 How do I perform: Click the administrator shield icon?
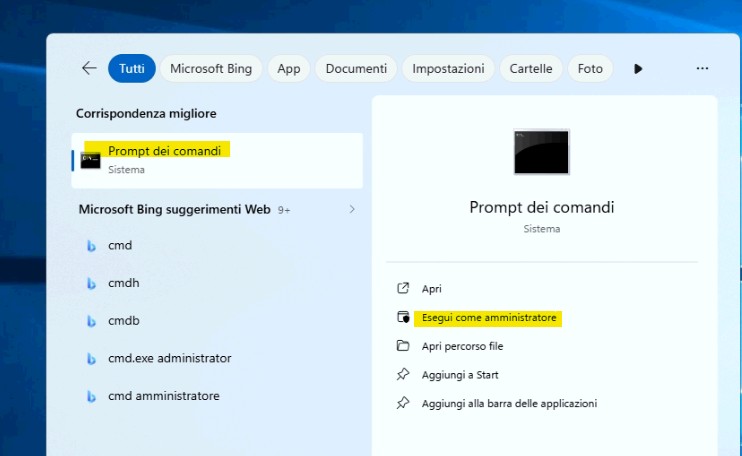pos(403,317)
